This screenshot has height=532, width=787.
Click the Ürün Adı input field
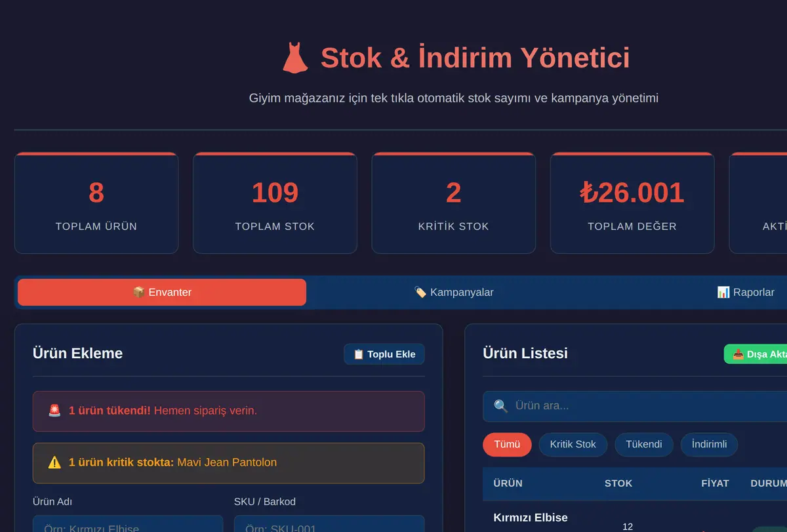coord(128,523)
